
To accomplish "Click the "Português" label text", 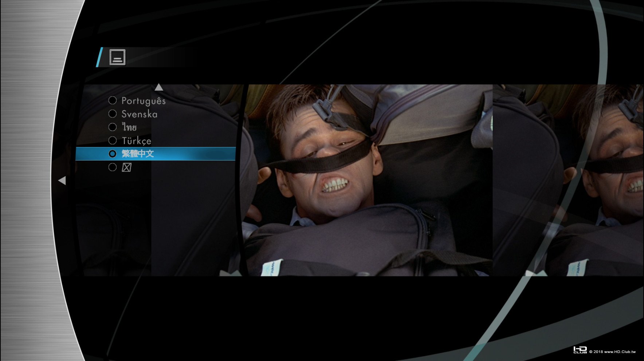I will (x=144, y=101).
